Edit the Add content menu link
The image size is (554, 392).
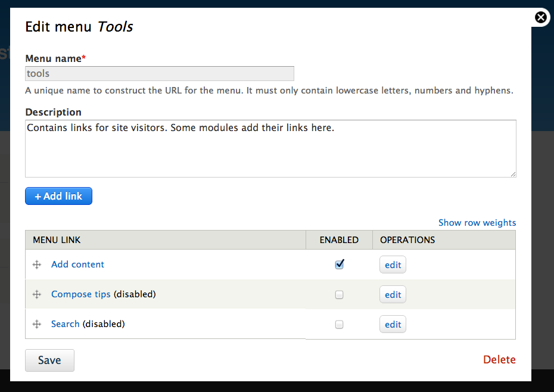pos(393,265)
